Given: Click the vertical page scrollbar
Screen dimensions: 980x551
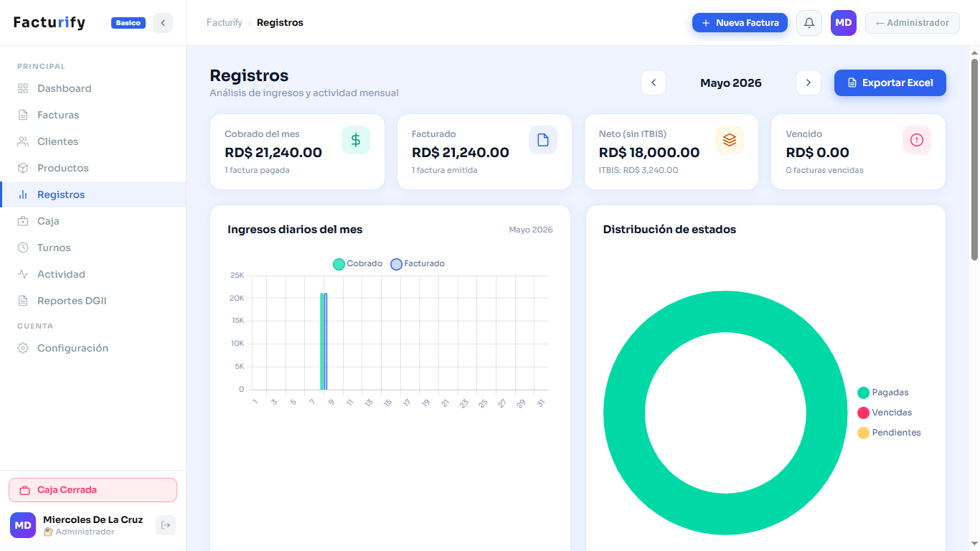Looking at the screenshot, I should coord(974,159).
